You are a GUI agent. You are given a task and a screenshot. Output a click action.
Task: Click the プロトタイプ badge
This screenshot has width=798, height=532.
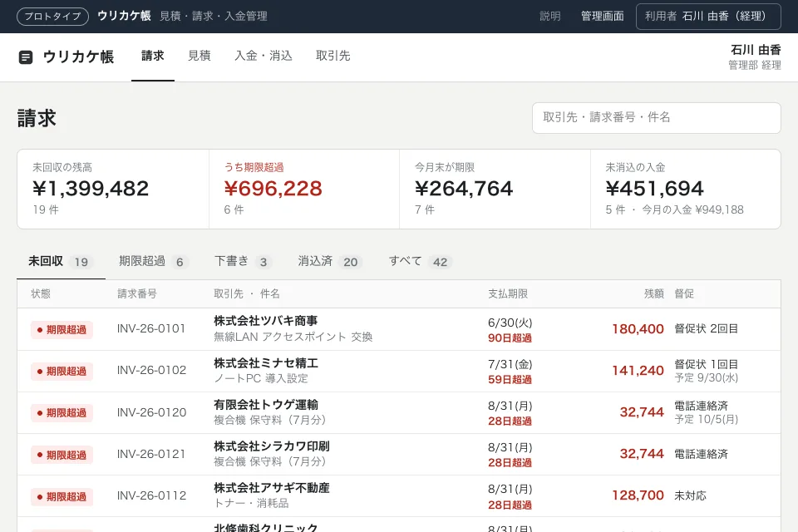[x=53, y=17]
